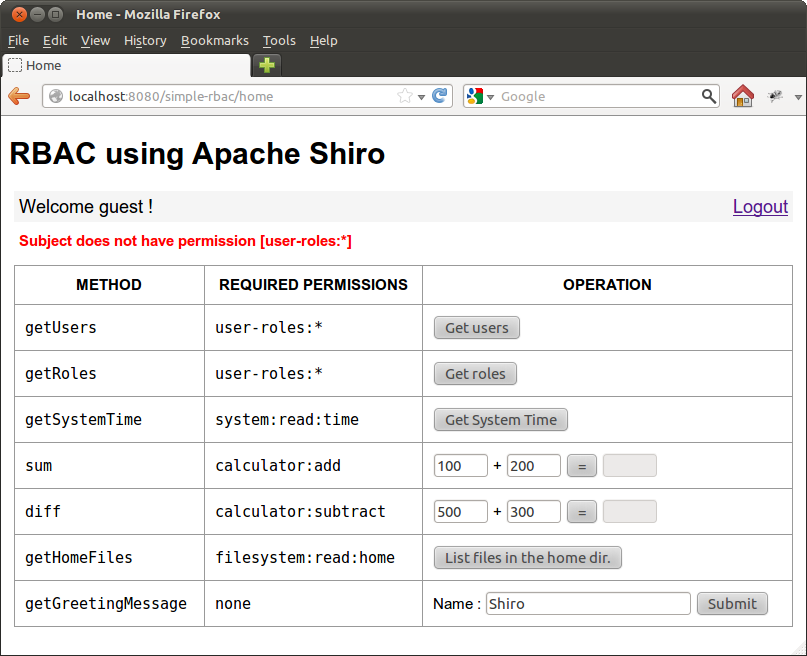Click the sum row equals button
This screenshot has height=656, width=807.
(x=581, y=466)
